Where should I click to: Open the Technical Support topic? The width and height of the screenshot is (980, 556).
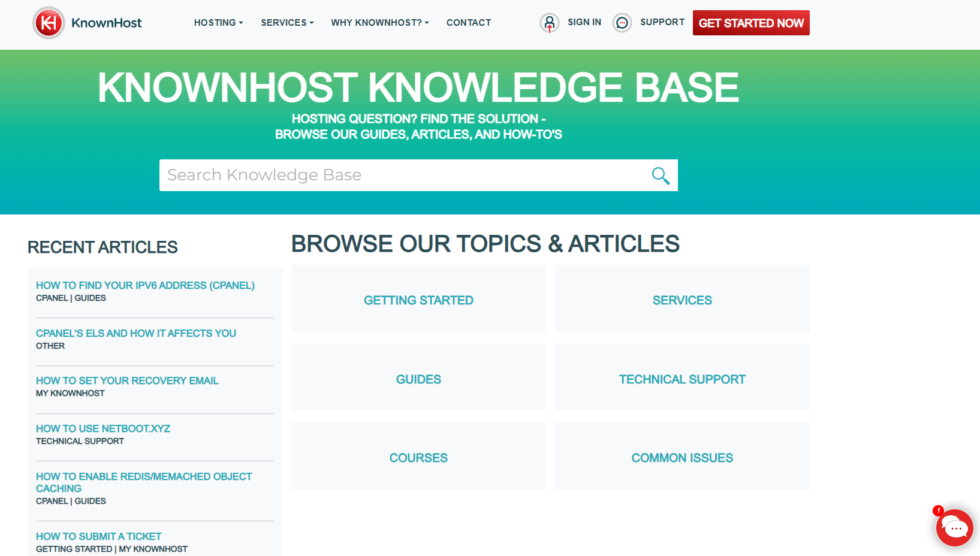[682, 377]
